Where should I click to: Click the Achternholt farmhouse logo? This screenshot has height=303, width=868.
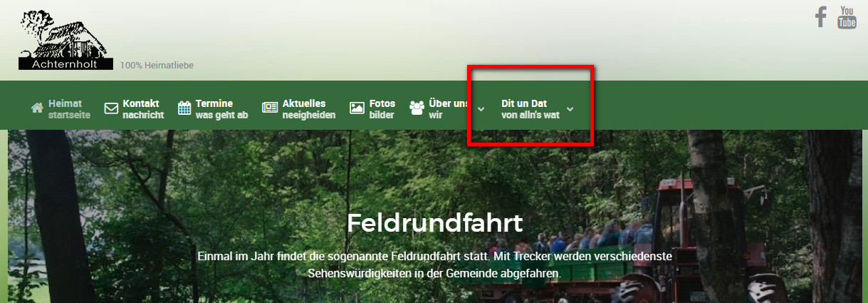click(66, 41)
